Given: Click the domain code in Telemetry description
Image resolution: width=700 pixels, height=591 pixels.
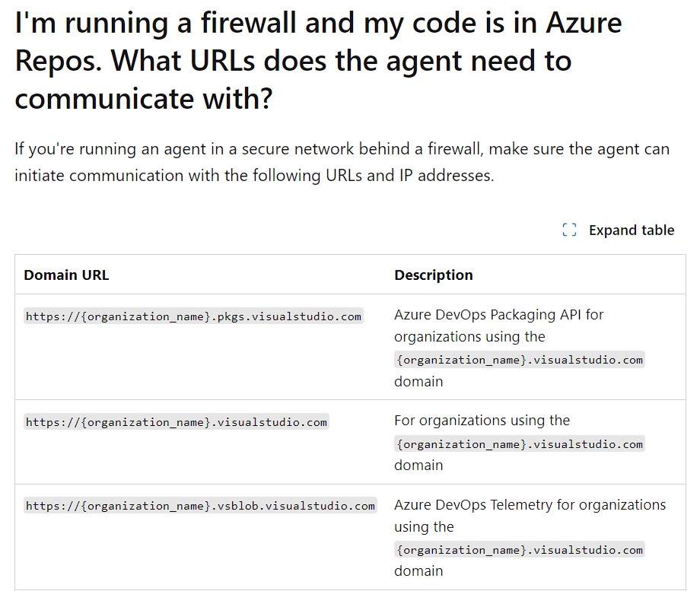Looking at the screenshot, I should pyautogui.click(x=519, y=549).
